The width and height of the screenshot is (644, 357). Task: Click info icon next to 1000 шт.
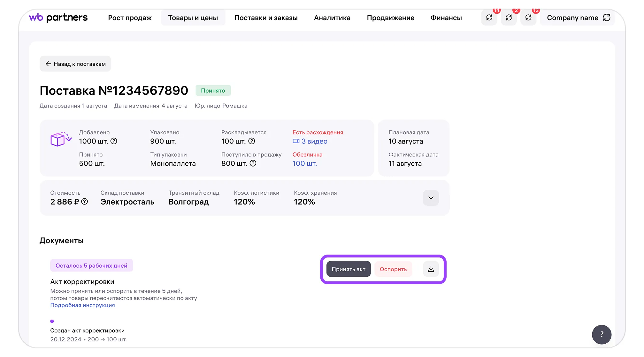click(x=114, y=141)
